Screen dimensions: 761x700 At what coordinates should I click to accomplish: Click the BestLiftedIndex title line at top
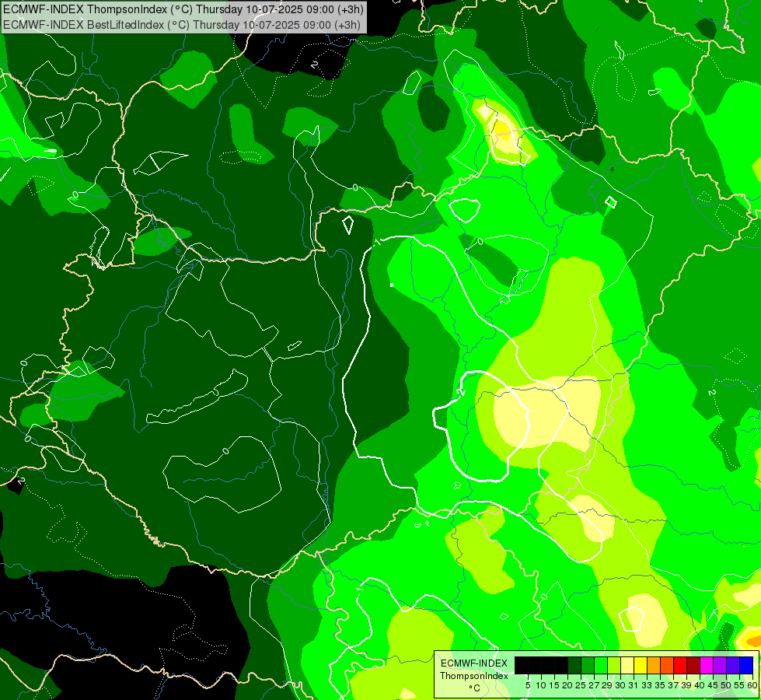(182, 25)
